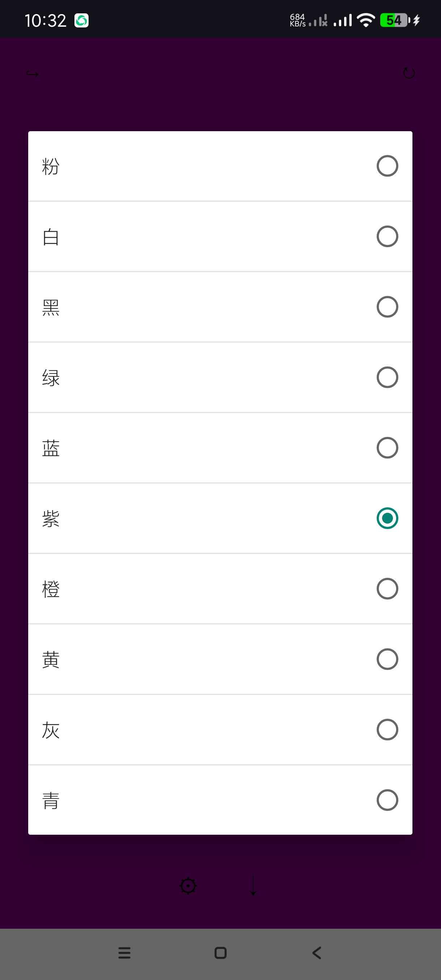Image resolution: width=441 pixels, height=980 pixels.
Task: Choose the 灰 option text
Action: pos(51,730)
